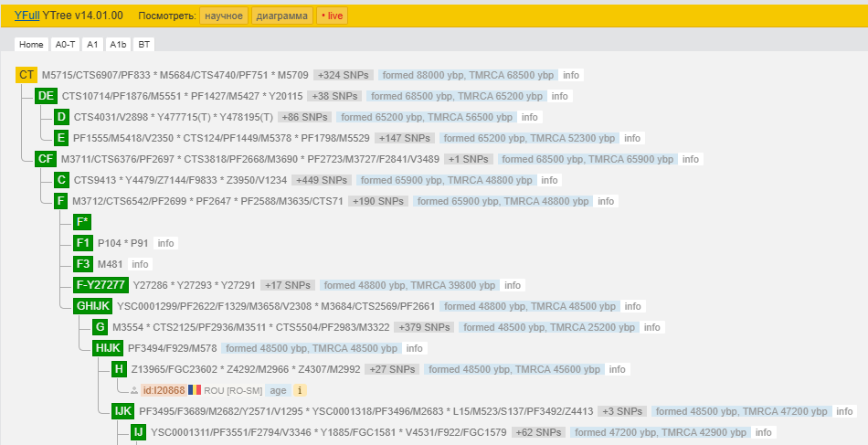Open the F1 haplogroup node

(83, 244)
